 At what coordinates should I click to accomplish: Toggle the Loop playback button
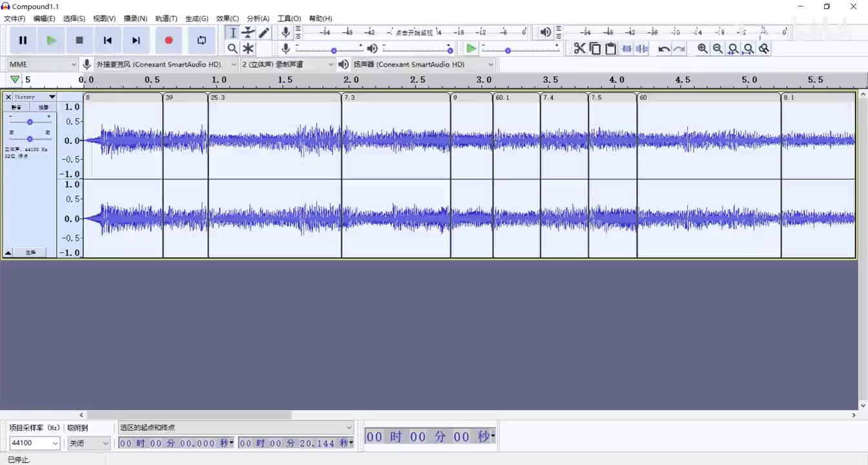[201, 40]
